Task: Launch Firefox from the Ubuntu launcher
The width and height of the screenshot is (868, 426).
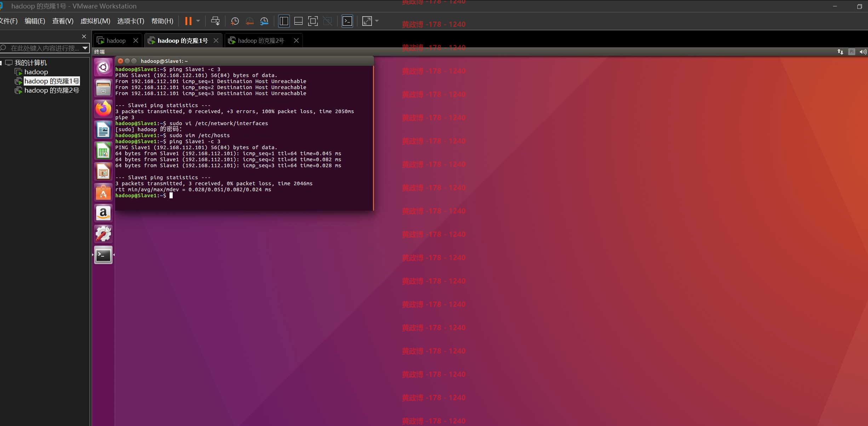Action: click(103, 109)
